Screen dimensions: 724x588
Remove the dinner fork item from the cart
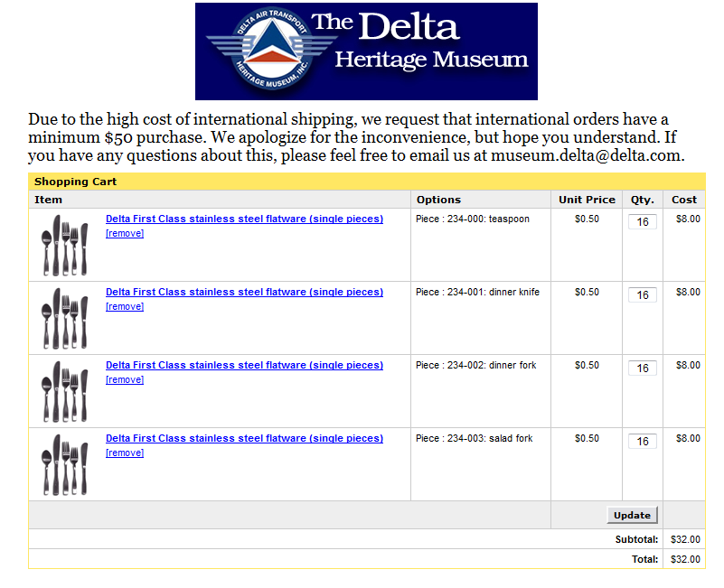(125, 379)
